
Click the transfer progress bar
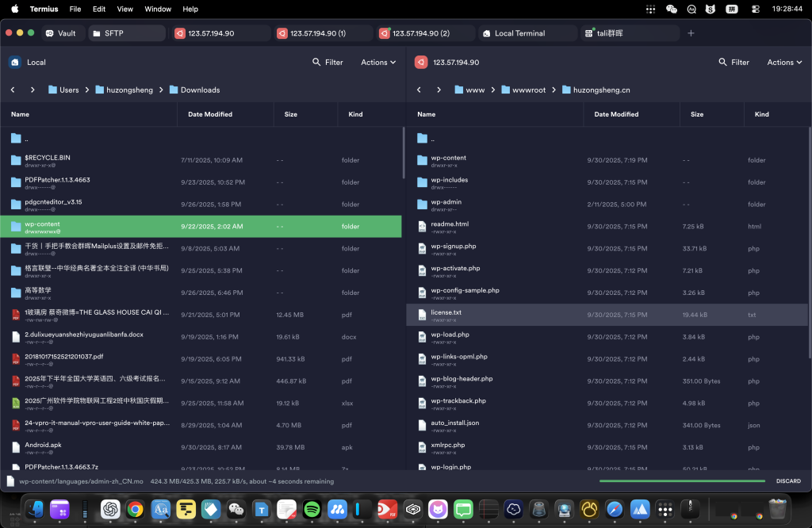(682, 481)
